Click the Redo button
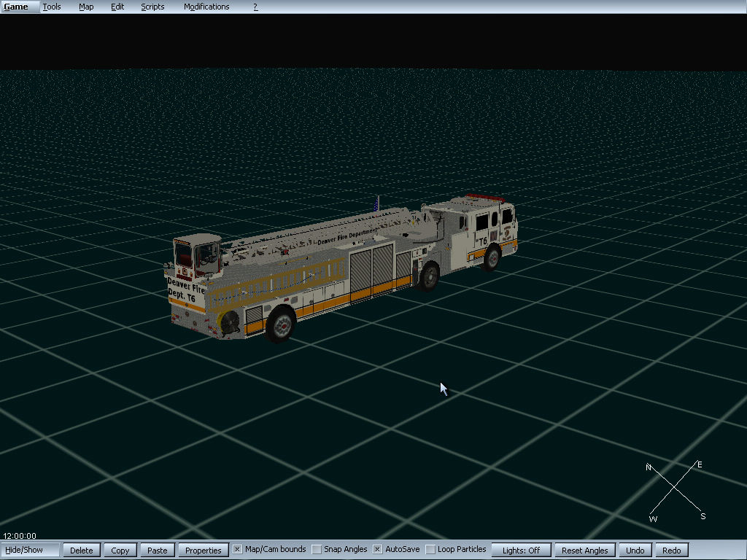Screen dimensions: 747x560 click(x=672, y=550)
